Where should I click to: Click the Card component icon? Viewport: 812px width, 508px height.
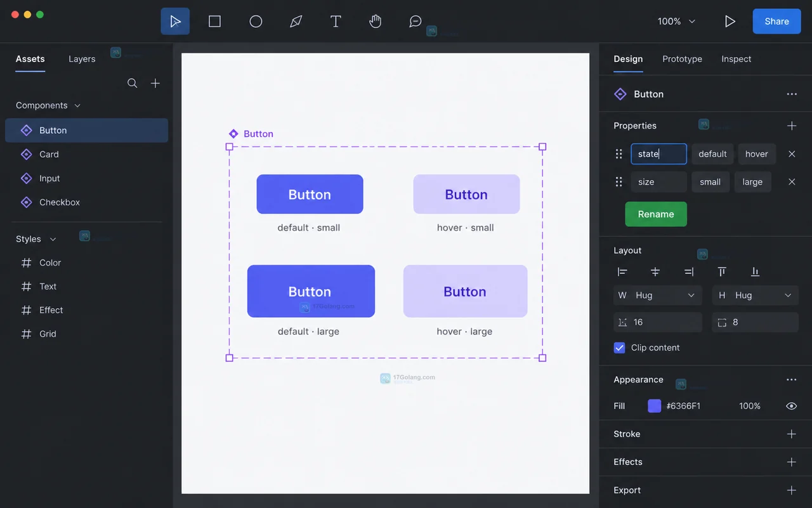pos(26,154)
